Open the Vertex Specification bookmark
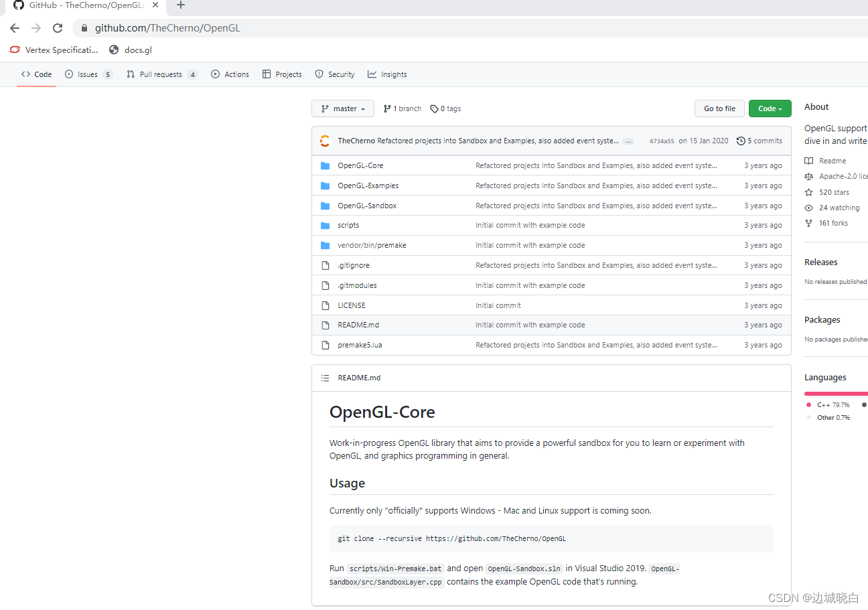 coord(54,50)
